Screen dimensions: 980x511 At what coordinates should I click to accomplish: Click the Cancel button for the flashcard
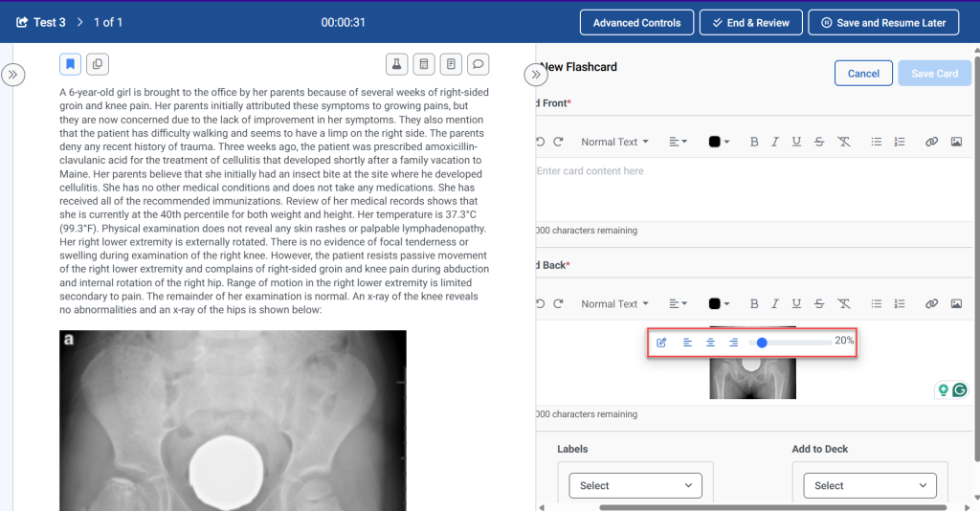click(863, 74)
